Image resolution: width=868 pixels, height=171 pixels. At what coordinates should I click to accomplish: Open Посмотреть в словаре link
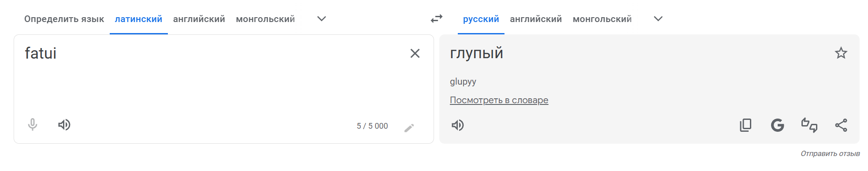coord(499,100)
